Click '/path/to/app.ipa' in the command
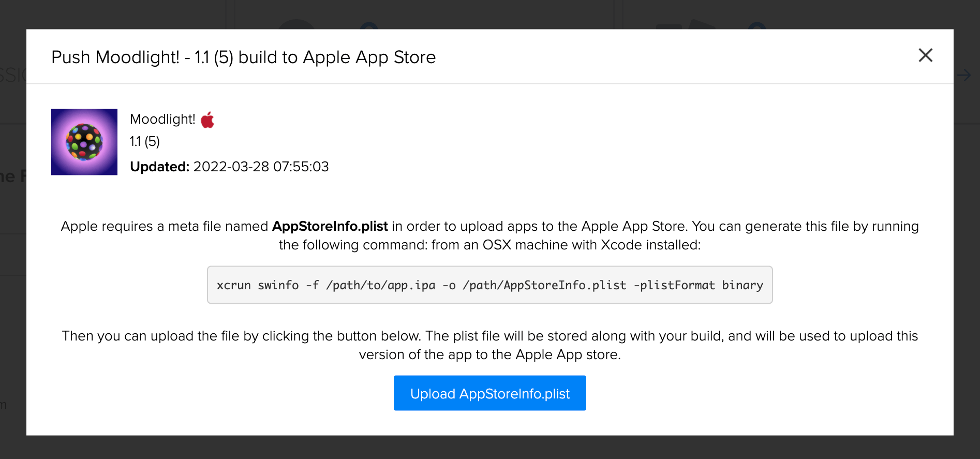The width and height of the screenshot is (980, 459). tap(380, 285)
